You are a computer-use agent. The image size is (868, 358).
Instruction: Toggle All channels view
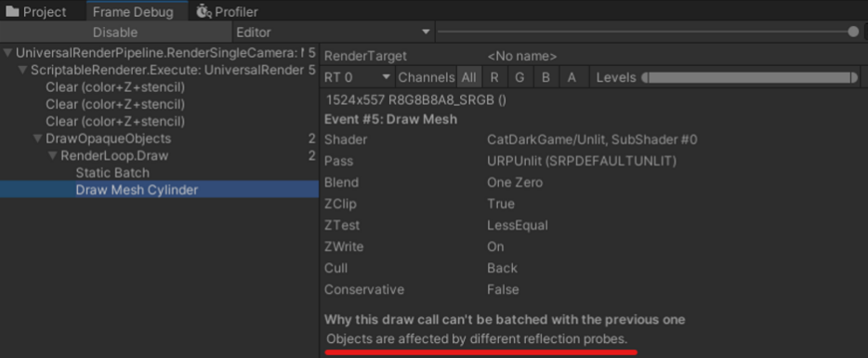click(x=468, y=77)
